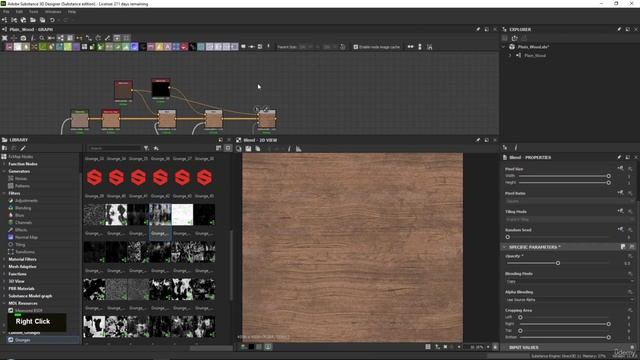Select FxMap Nodes in Library tree
640x360 pixels.
pyautogui.click(x=20, y=157)
